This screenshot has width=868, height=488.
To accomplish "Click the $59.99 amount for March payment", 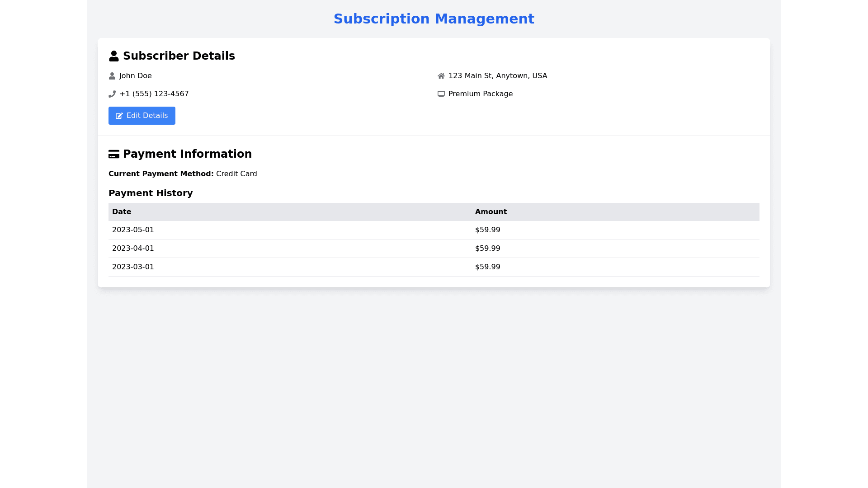I will click(487, 267).
